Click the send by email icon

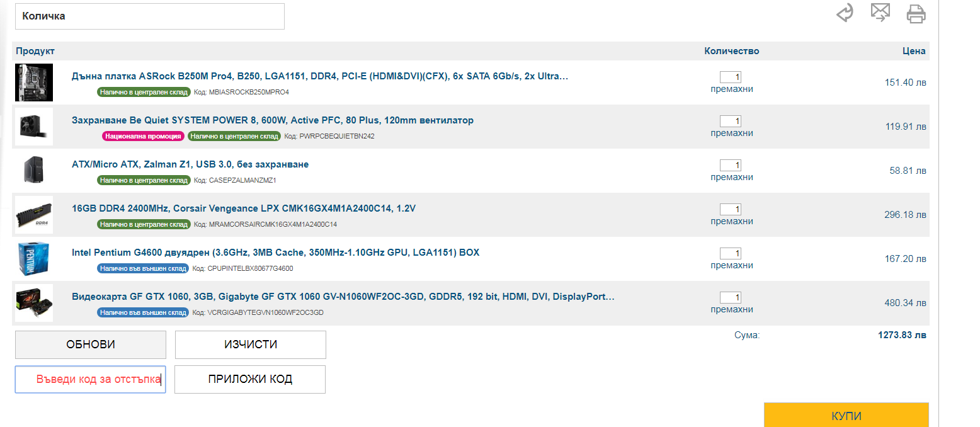click(880, 13)
